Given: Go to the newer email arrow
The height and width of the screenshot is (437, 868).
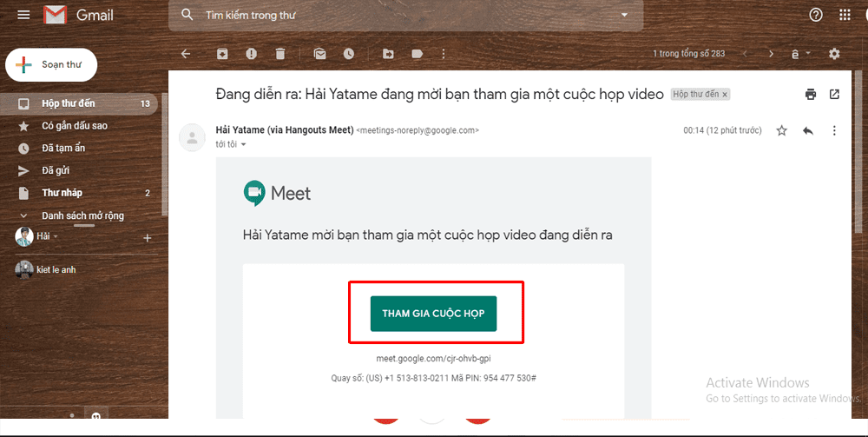Looking at the screenshot, I should click(x=745, y=54).
